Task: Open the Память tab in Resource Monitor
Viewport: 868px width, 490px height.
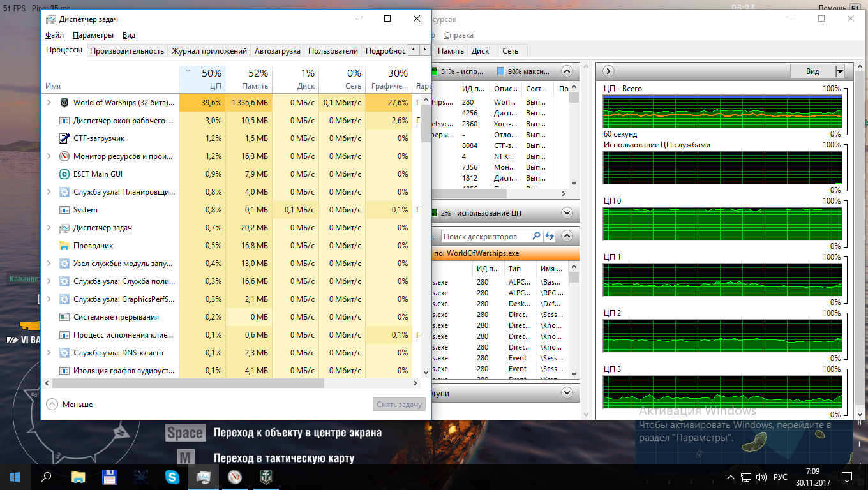Action: 451,51
